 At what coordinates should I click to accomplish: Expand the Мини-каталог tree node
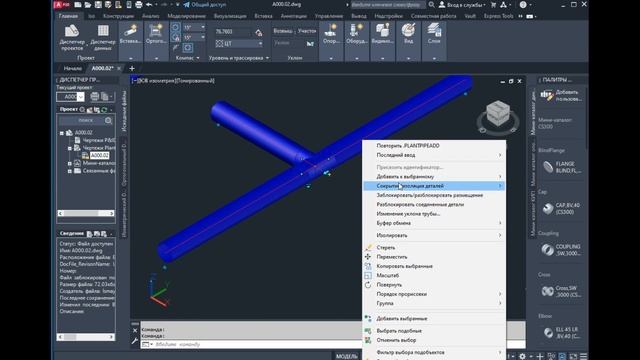point(70,163)
